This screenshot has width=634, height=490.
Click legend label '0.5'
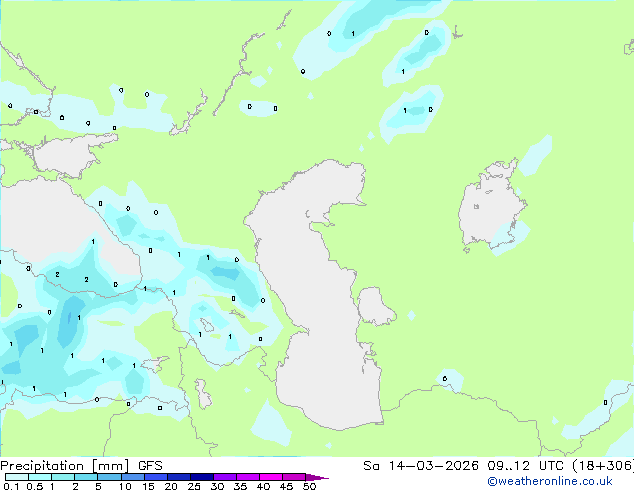coord(35,486)
